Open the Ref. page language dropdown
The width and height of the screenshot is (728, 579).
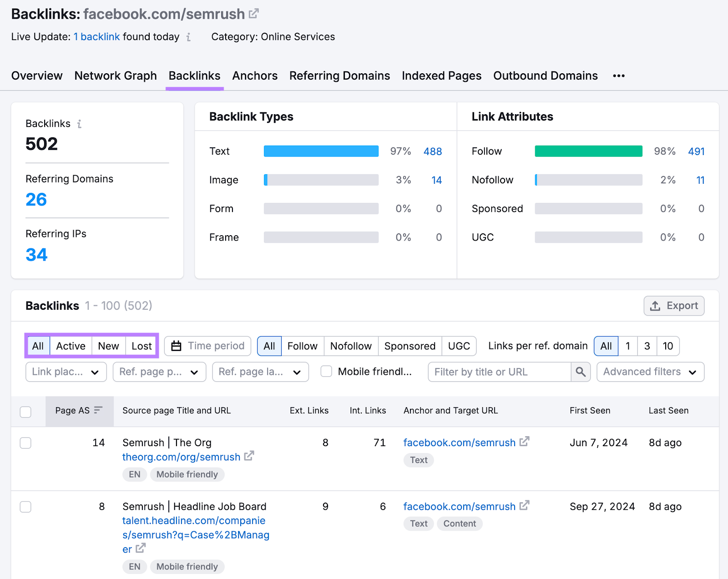(x=260, y=372)
